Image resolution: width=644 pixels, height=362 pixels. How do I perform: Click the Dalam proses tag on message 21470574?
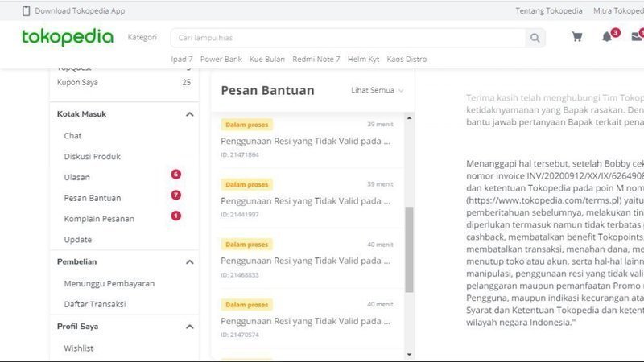[x=247, y=305]
